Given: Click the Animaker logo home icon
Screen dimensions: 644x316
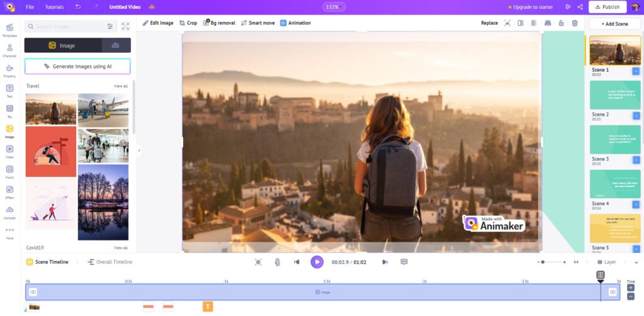Looking at the screenshot, I should coord(9,7).
